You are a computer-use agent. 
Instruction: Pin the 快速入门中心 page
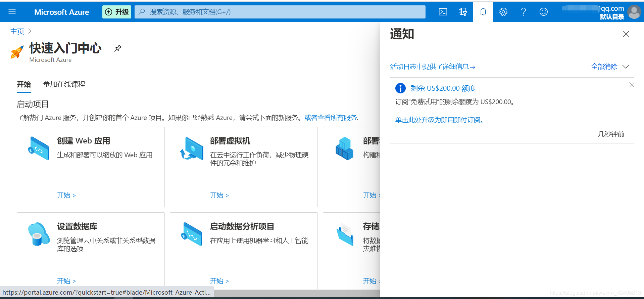tap(118, 48)
